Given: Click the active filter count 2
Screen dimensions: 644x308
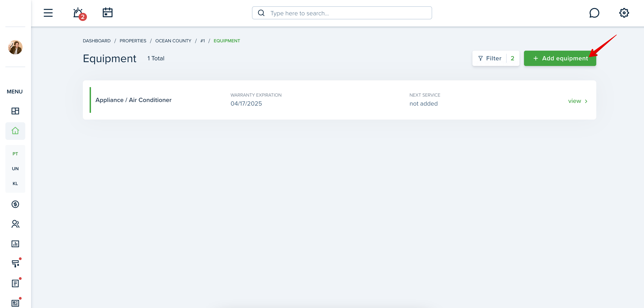Looking at the screenshot, I should (512, 58).
